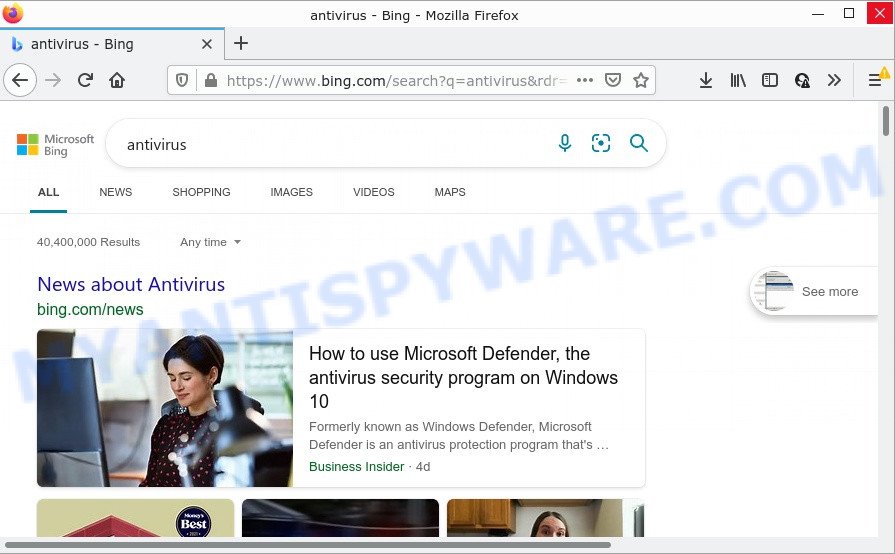Switch to the IMAGES tab
895x554 pixels.
pyautogui.click(x=292, y=193)
